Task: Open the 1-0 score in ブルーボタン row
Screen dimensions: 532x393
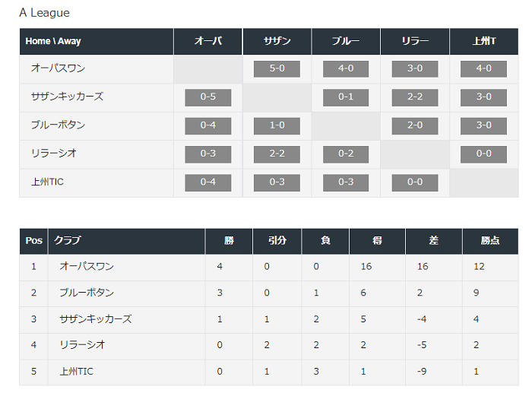Action: pos(277,126)
